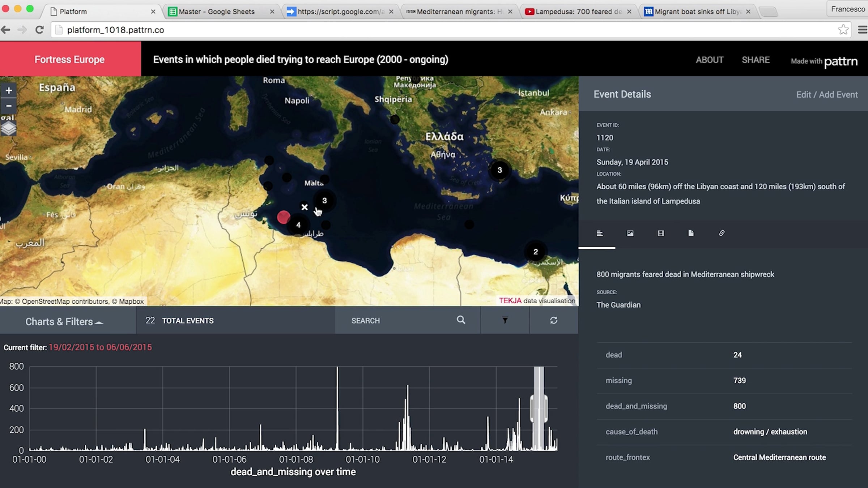
Task: Zoom out on the map
Action: pyautogui.click(x=9, y=106)
